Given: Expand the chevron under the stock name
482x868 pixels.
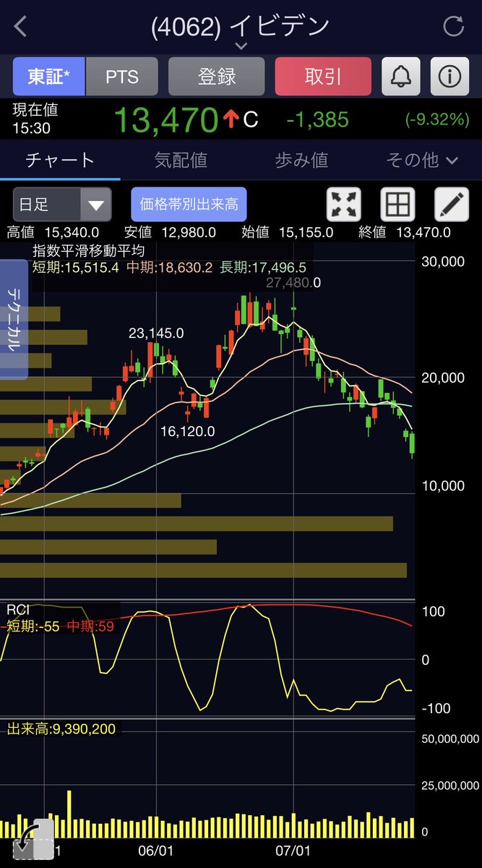Looking at the screenshot, I should pyautogui.click(x=241, y=46).
